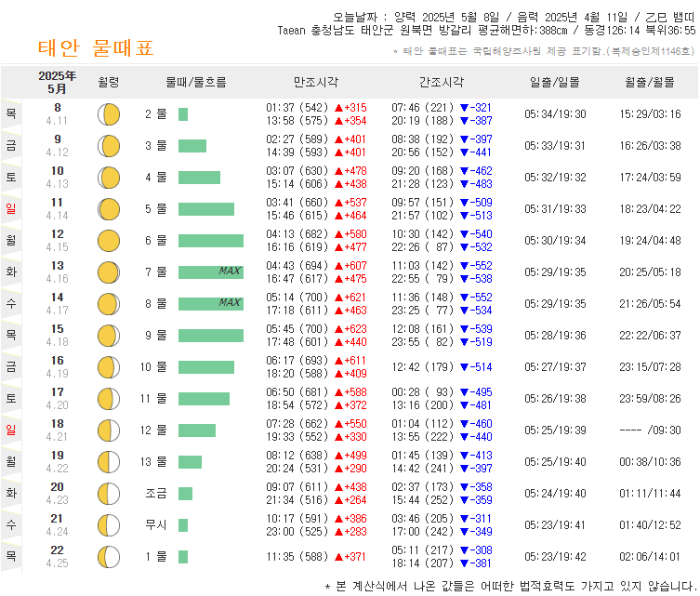
Task: Click red up arrow beside +438 on May 20
Action: click(338, 487)
